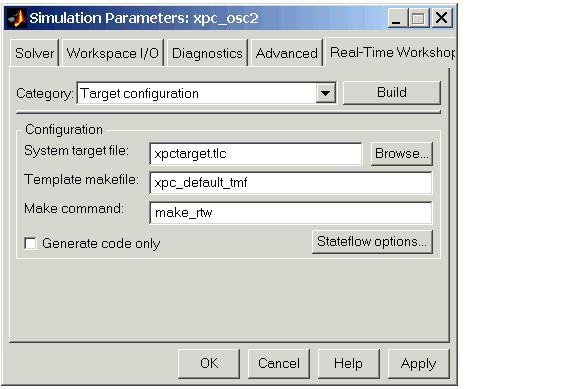Screen dimensions: 580x389
Task: Open Stateflow options
Action: click(372, 242)
